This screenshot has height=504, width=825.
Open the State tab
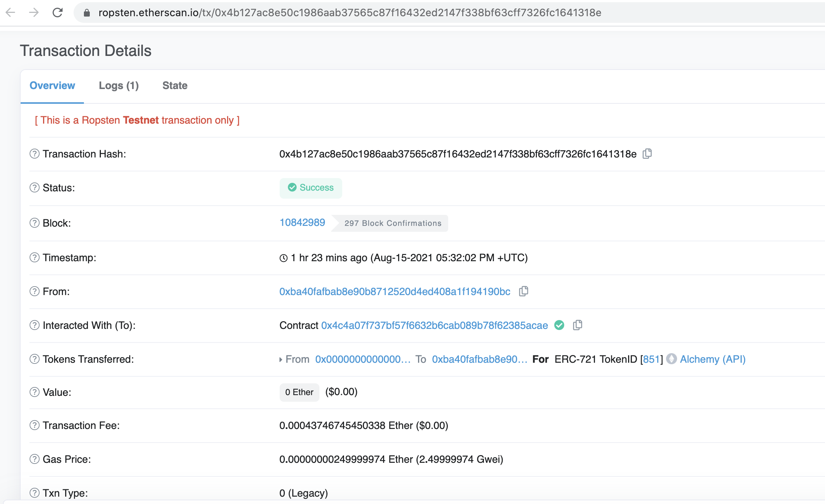pos(175,86)
